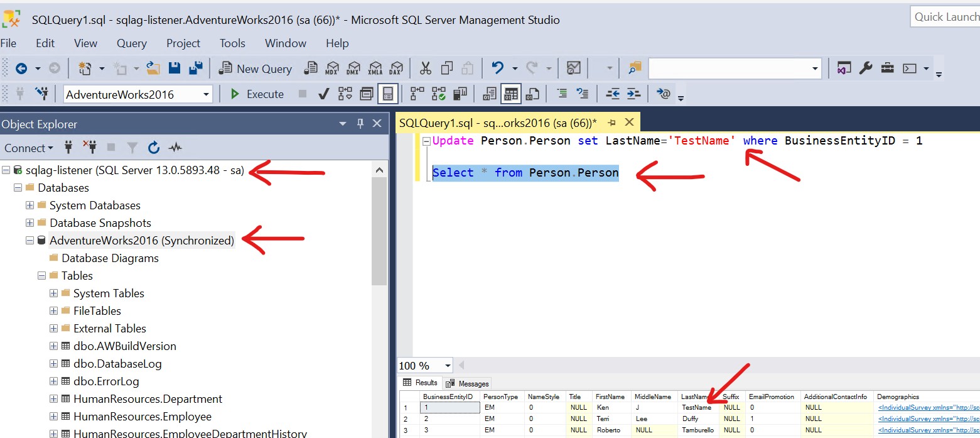The height and width of the screenshot is (438, 980).
Task: Open the File menu
Action: click(8, 43)
